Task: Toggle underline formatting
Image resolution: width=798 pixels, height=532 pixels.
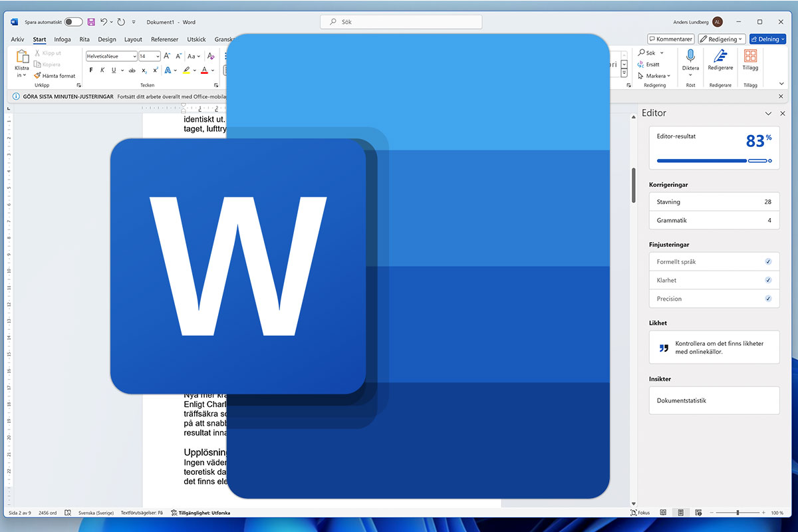Action: (114, 70)
